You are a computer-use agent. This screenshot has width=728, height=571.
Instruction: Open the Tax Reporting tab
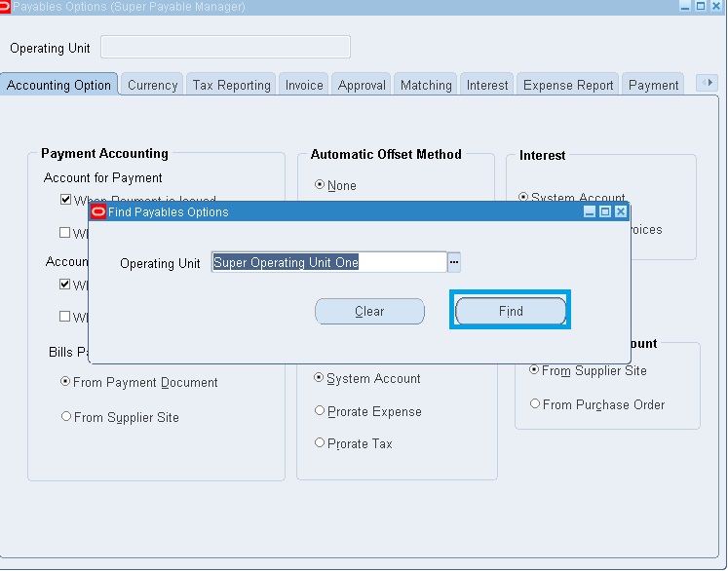(231, 85)
